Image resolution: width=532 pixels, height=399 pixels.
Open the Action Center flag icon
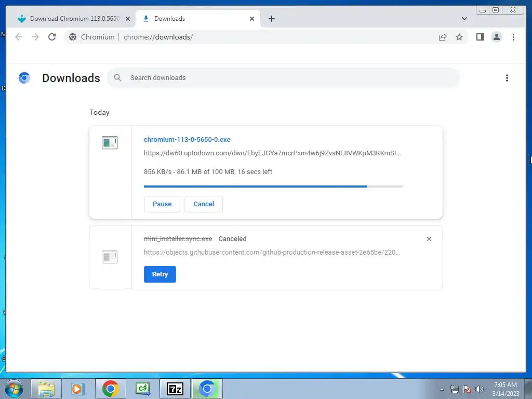[467, 389]
